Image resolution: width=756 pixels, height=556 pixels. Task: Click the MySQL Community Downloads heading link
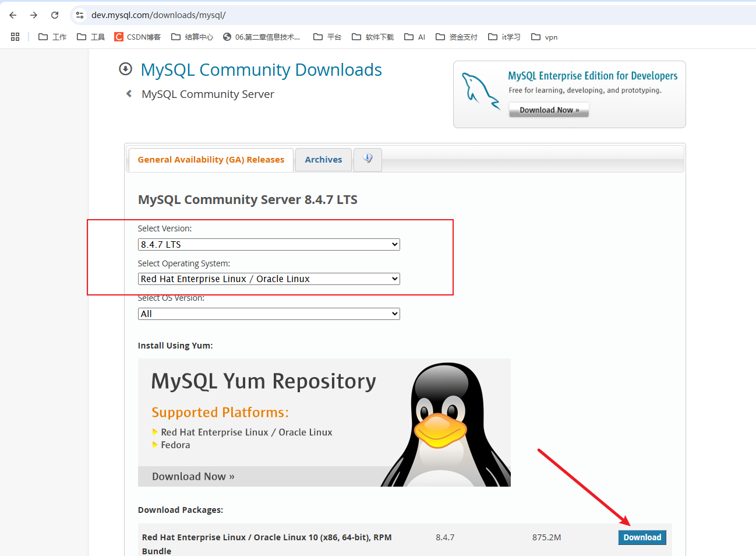click(x=262, y=70)
